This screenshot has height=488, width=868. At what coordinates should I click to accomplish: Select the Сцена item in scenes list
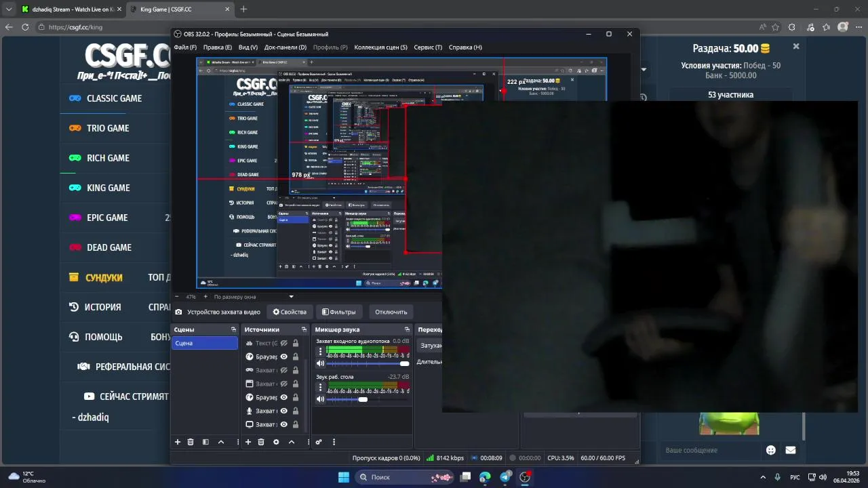[x=204, y=343]
